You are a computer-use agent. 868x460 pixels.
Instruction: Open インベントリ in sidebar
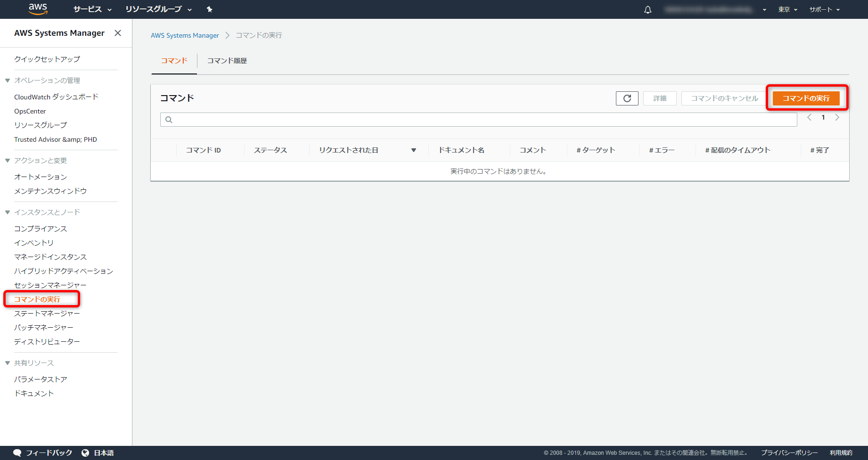click(x=34, y=243)
